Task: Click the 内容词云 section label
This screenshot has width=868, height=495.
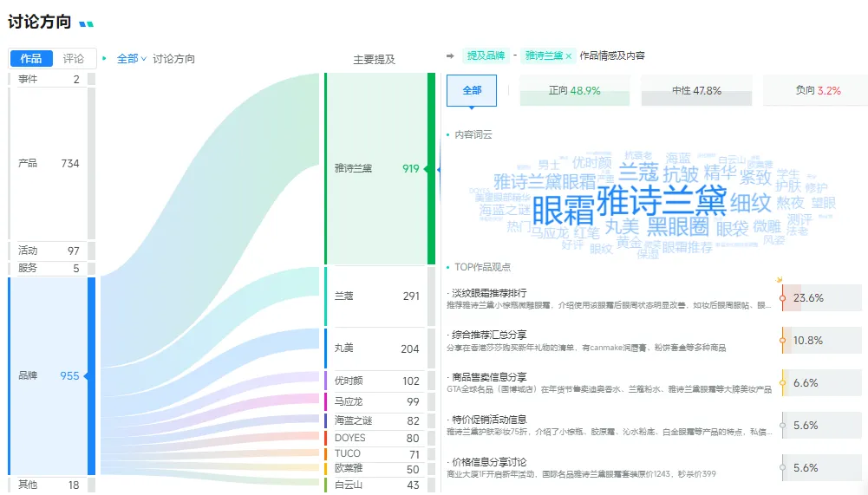Action: tap(473, 134)
